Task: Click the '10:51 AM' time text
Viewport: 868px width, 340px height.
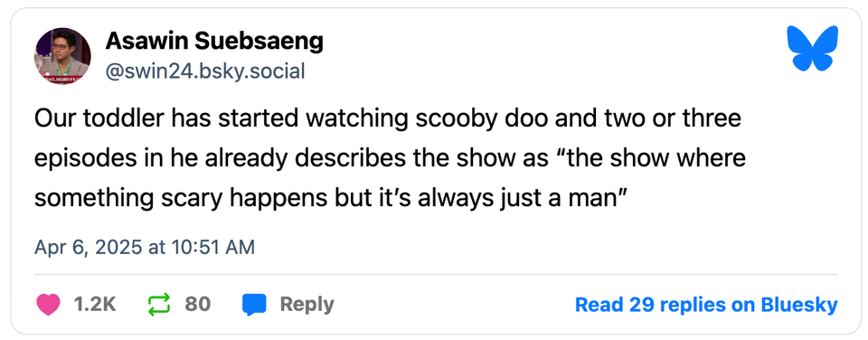Action: pyautogui.click(x=215, y=247)
